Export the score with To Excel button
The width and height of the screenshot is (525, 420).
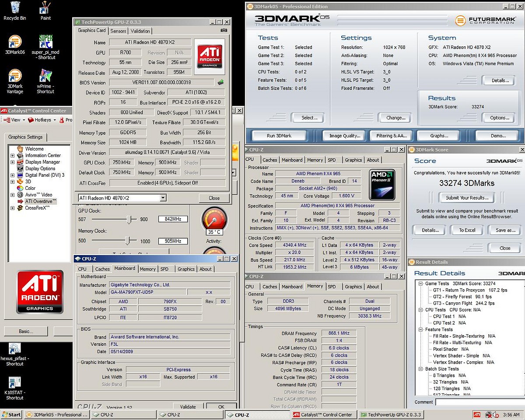pyautogui.click(x=467, y=230)
